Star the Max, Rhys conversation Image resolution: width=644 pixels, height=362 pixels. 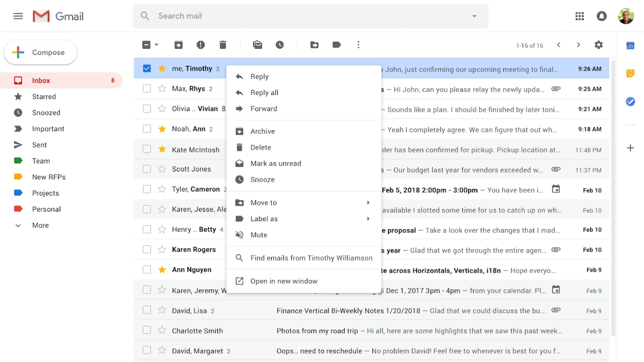162,89
